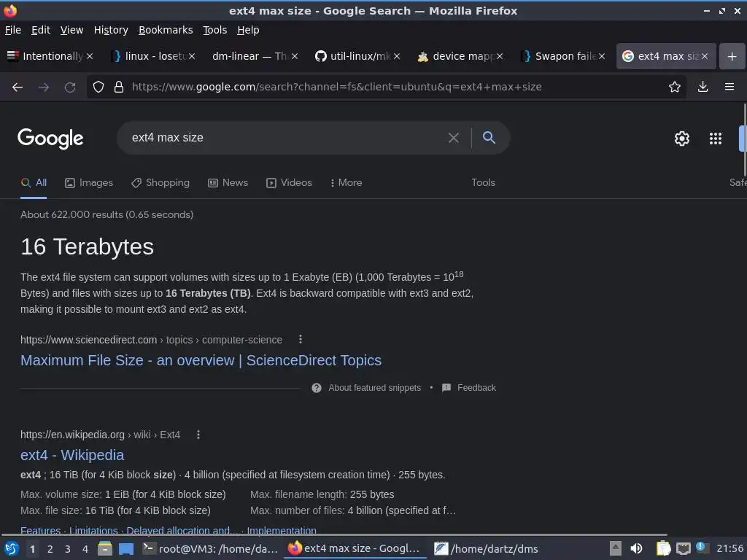This screenshot has width=747, height=560.
Task: Open the Google apps grid
Action: coord(715,138)
